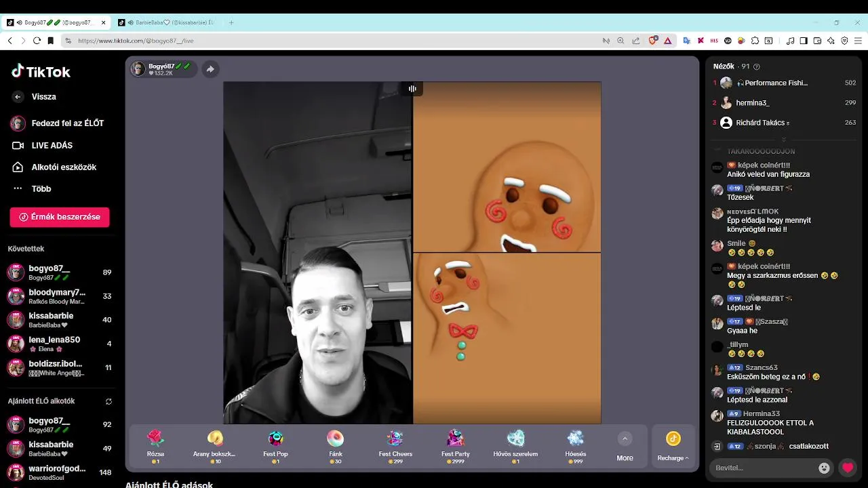Viewport: 868px width, 488px height.
Task: Open warriorofgod live stream
Action: coord(60,472)
